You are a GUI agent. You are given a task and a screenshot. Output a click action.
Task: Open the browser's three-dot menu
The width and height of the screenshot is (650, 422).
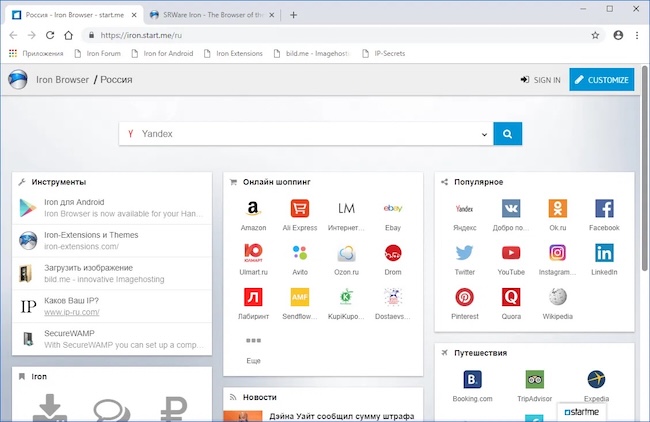[x=637, y=35]
